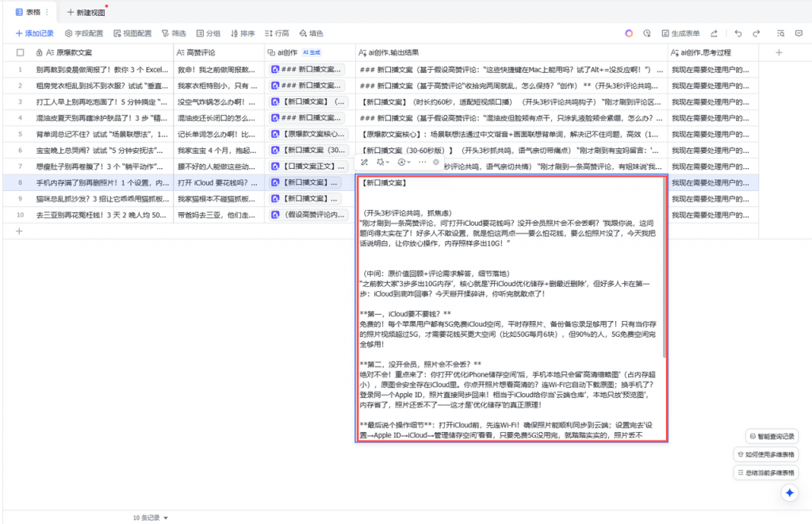Screen dimensions: 812x524
Task: Click the share arrow icon
Action: [x=714, y=33]
